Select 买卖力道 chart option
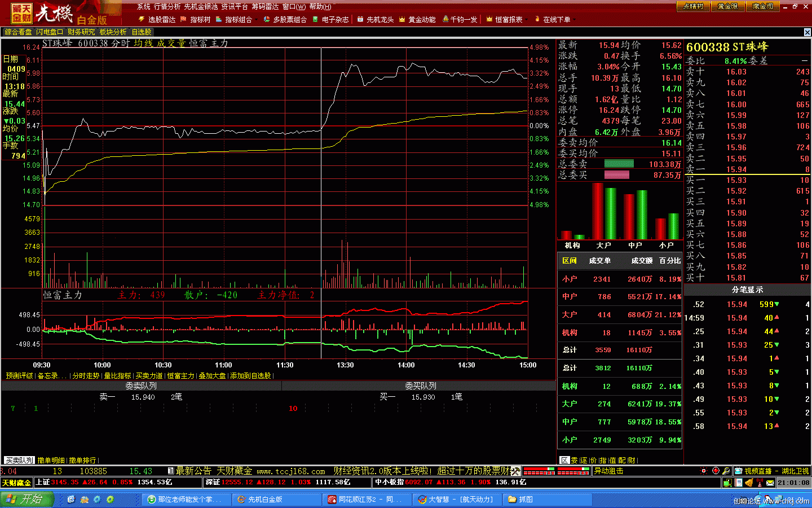The width and height of the screenshot is (812, 508). (x=149, y=376)
